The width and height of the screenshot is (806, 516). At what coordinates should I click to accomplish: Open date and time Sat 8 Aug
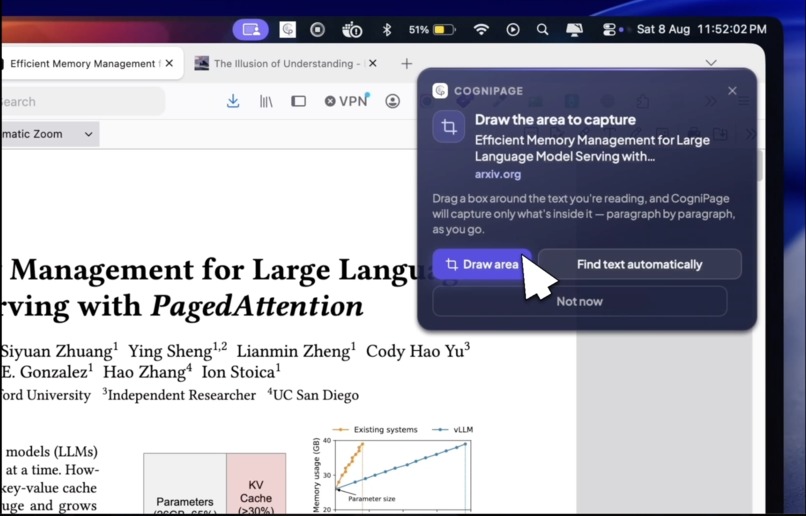(x=701, y=29)
